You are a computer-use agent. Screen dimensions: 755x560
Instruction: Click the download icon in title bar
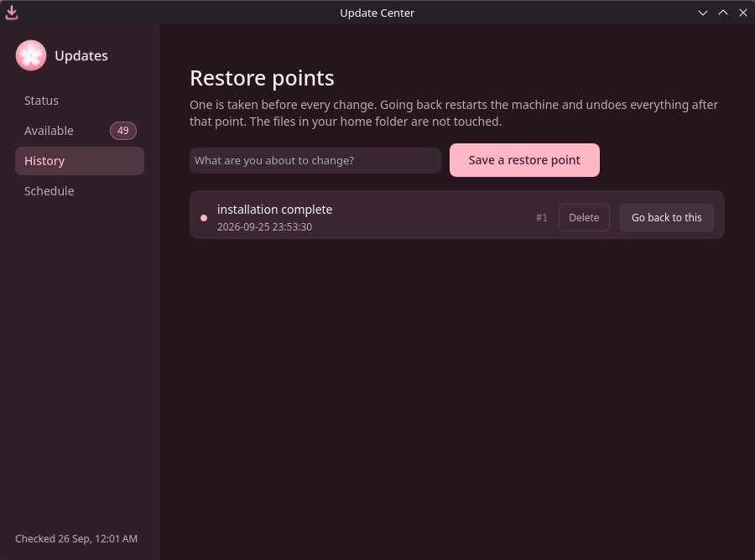coord(12,13)
